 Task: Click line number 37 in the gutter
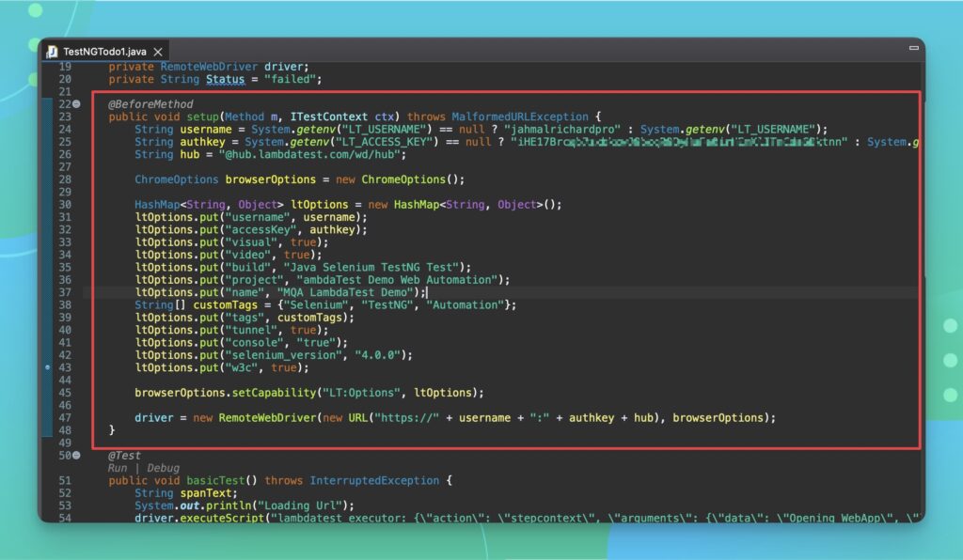64,292
